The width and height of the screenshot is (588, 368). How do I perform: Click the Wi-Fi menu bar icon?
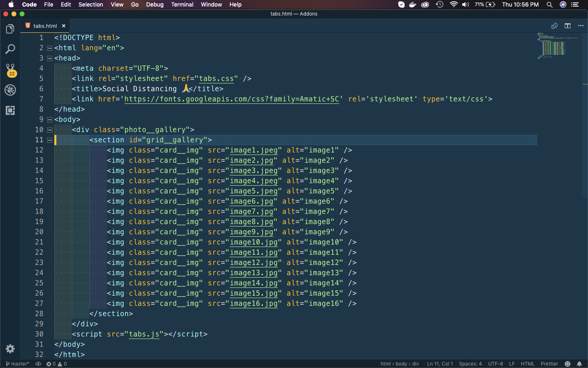tap(454, 4)
